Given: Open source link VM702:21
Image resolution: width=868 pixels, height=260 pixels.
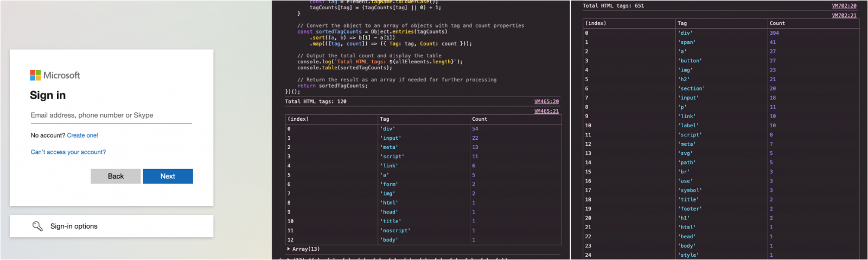Looking at the screenshot, I should coord(844,15).
